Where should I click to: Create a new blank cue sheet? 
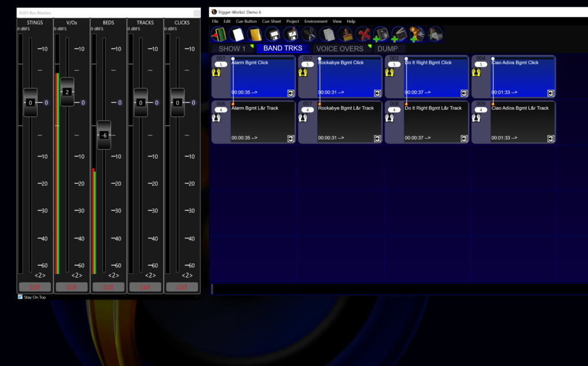click(237, 34)
